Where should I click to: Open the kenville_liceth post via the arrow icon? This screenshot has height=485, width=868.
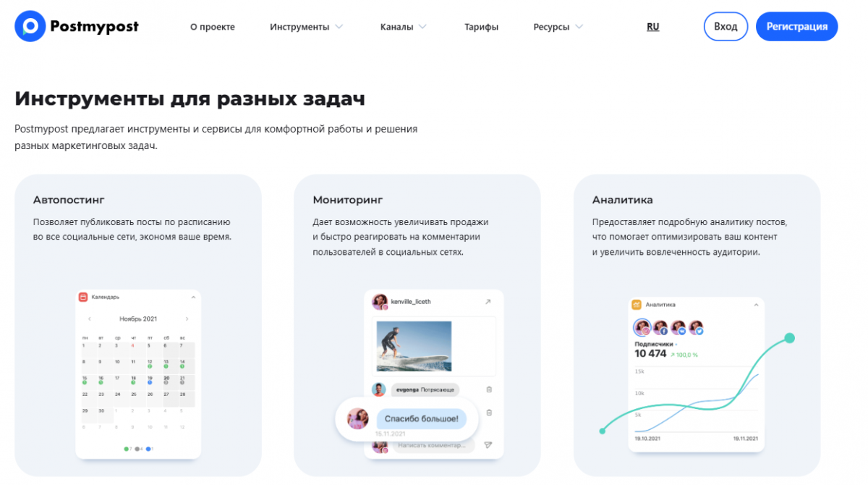coord(488,301)
